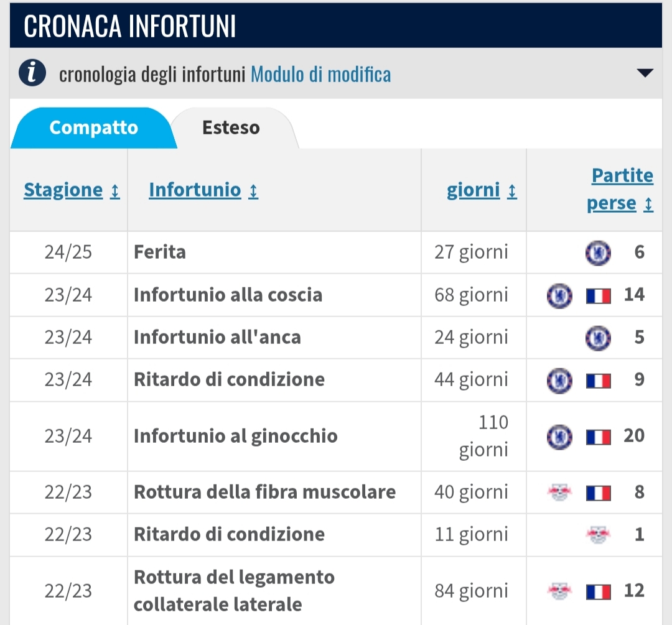672x625 pixels.
Task: Click the Infortunio alla coscia table row
Action: [x=336, y=295]
